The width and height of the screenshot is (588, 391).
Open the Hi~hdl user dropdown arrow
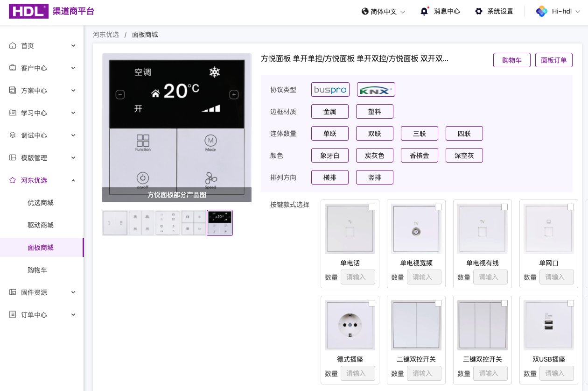tap(577, 12)
